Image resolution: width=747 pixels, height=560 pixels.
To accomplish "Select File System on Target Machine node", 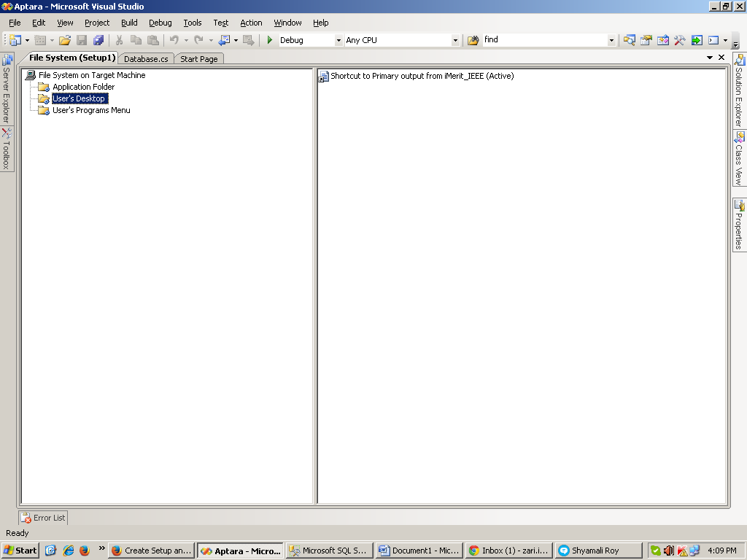I will tap(92, 75).
